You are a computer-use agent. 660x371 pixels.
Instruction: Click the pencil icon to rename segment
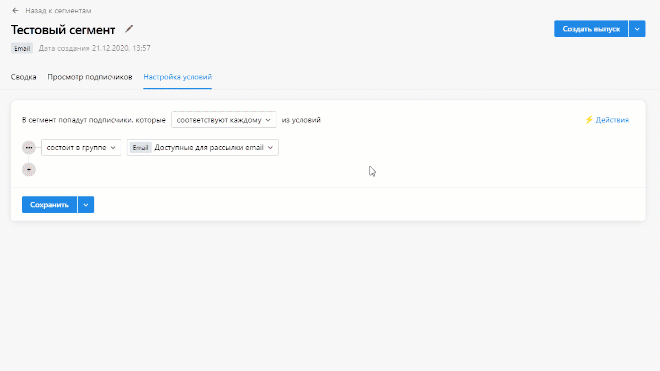coord(129,29)
